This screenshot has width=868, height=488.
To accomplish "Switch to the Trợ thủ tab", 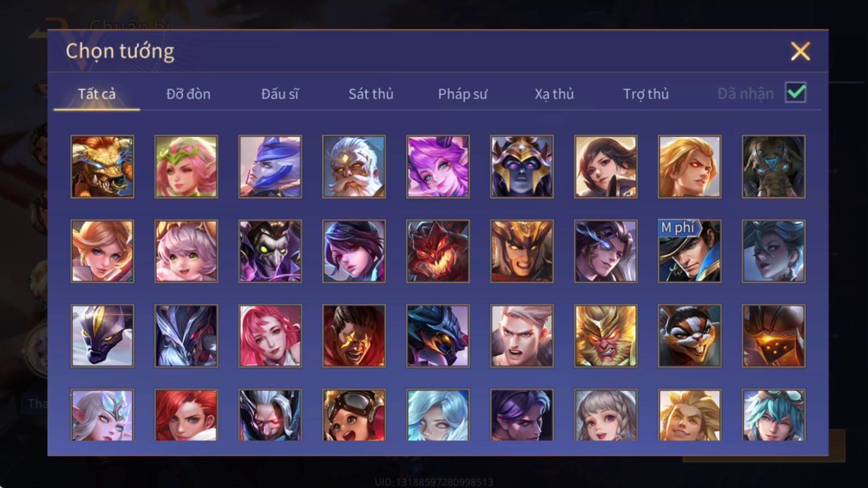I will 646,94.
